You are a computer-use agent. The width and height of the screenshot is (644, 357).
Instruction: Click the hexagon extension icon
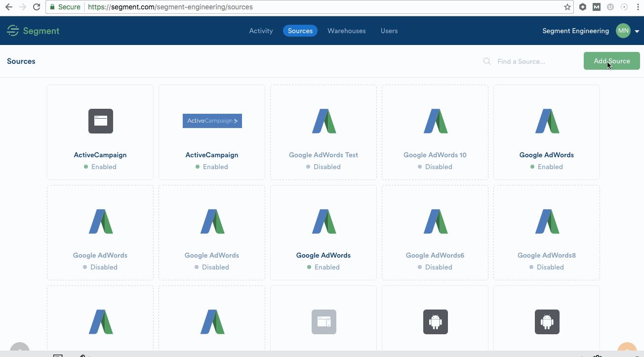583,7
